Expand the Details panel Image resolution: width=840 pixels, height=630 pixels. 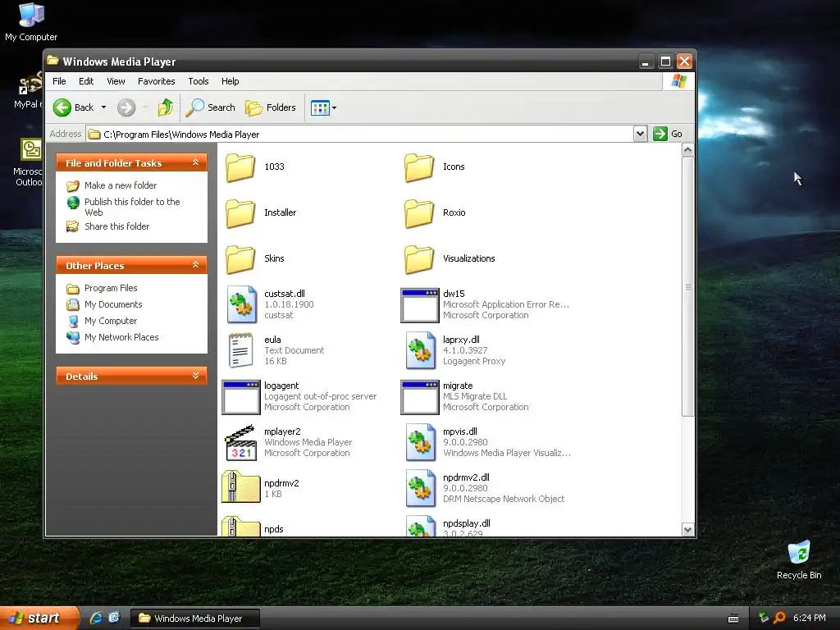pyautogui.click(x=195, y=376)
